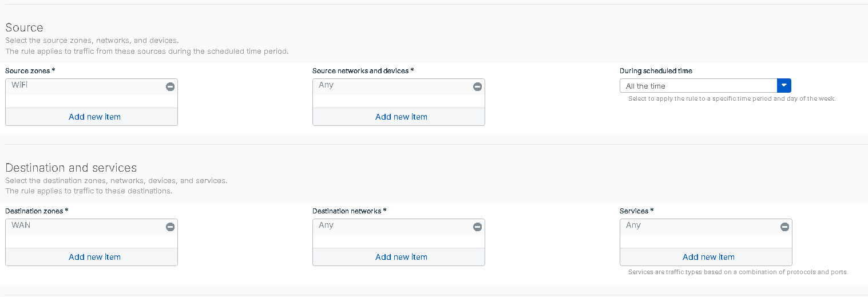Add new item to Destination networks
The width and height of the screenshot is (868, 297).
[401, 257]
